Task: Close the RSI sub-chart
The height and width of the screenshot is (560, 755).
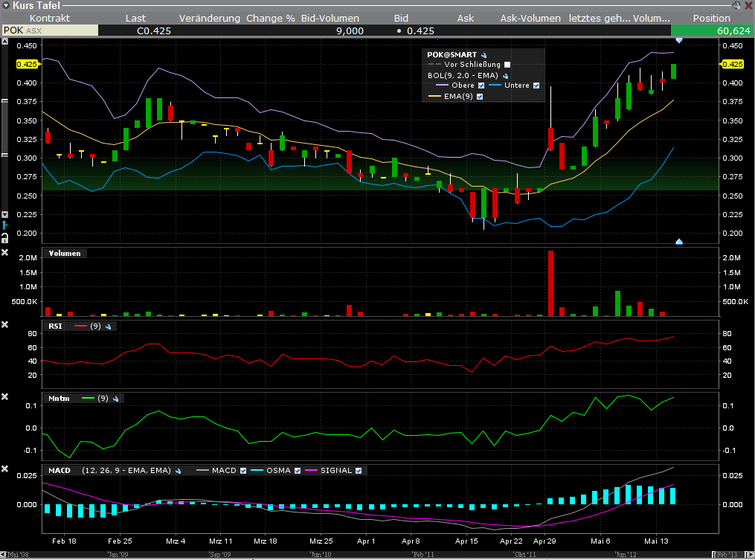Action: pyautogui.click(x=5, y=325)
